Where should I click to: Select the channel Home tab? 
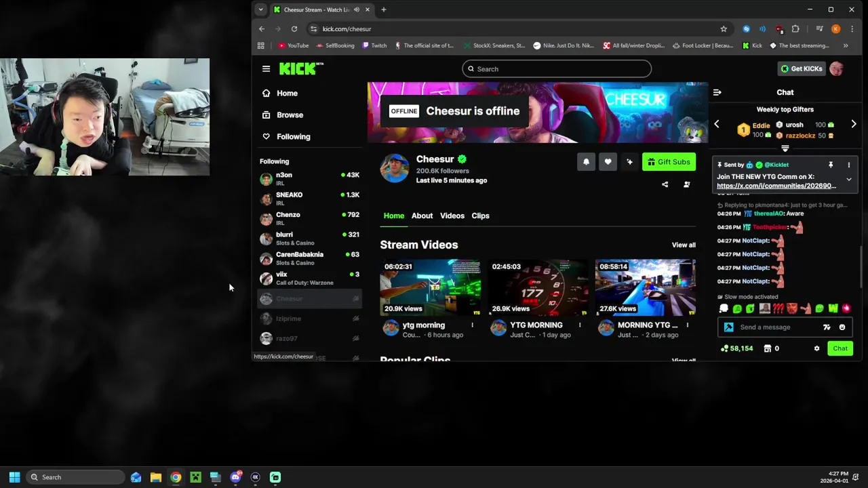pos(394,216)
